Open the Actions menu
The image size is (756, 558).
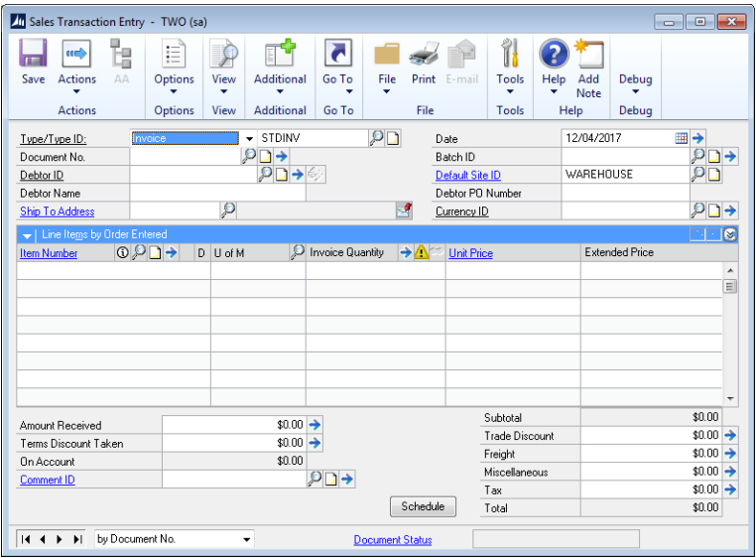[x=76, y=70]
